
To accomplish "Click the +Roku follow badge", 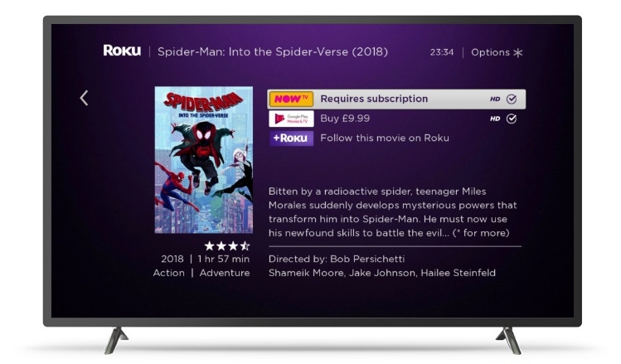I will tap(291, 138).
